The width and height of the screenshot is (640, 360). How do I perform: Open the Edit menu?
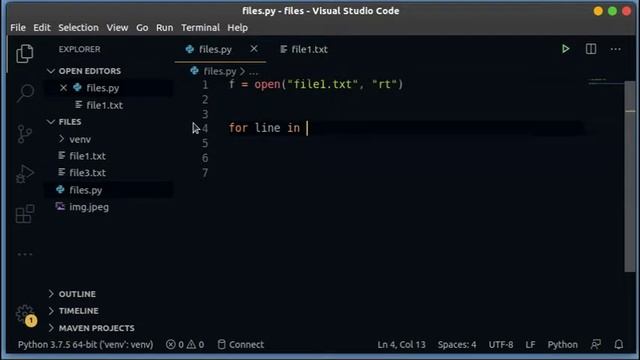click(x=42, y=27)
